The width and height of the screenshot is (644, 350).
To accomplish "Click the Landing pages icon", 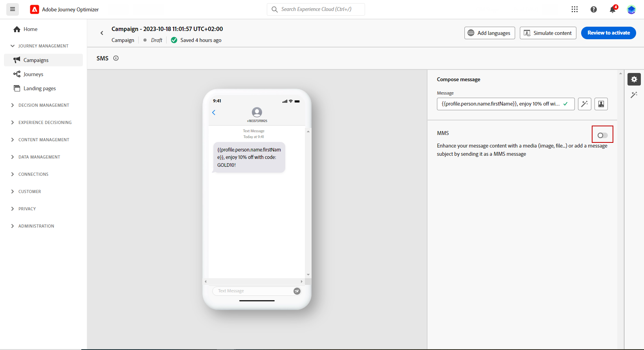I will click(x=17, y=88).
